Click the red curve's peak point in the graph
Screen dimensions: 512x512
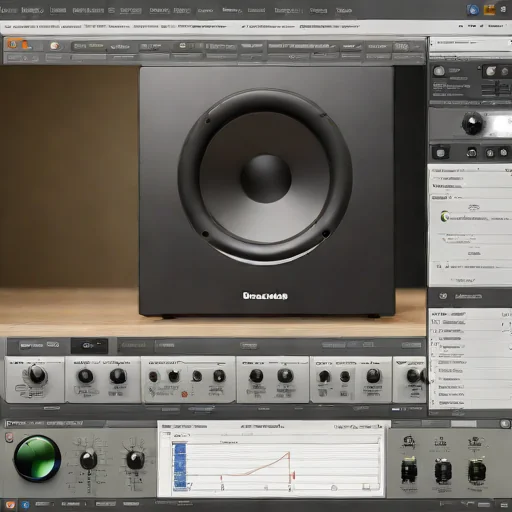[x=289, y=453]
